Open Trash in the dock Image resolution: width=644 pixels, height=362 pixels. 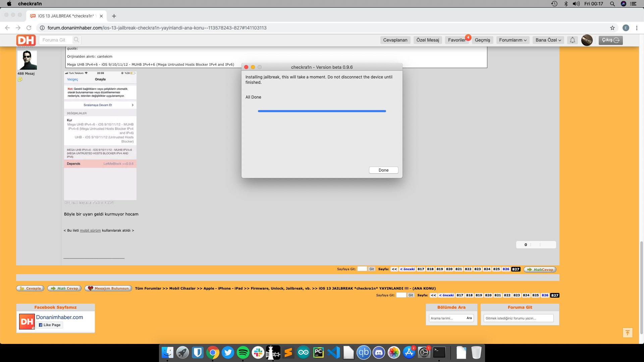(x=476, y=353)
